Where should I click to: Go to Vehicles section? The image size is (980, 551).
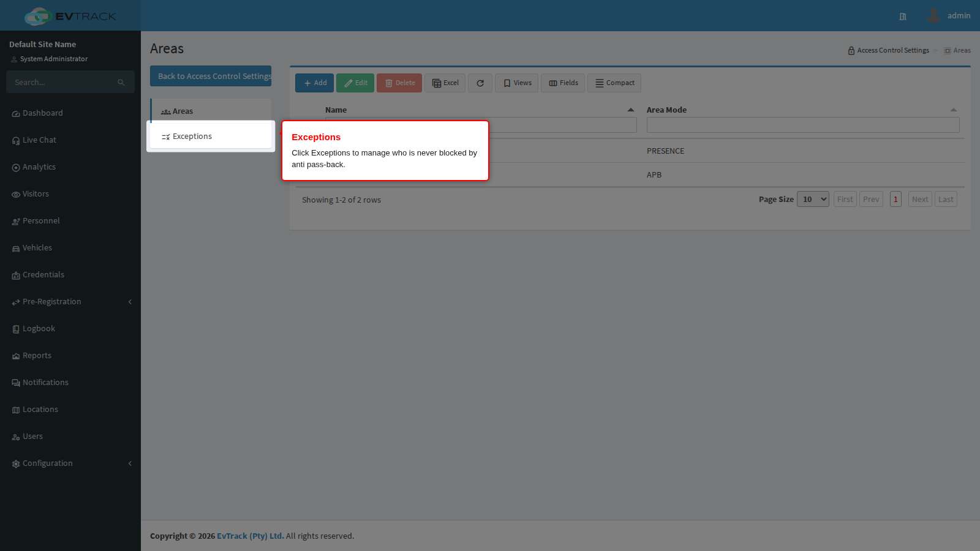(x=70, y=248)
